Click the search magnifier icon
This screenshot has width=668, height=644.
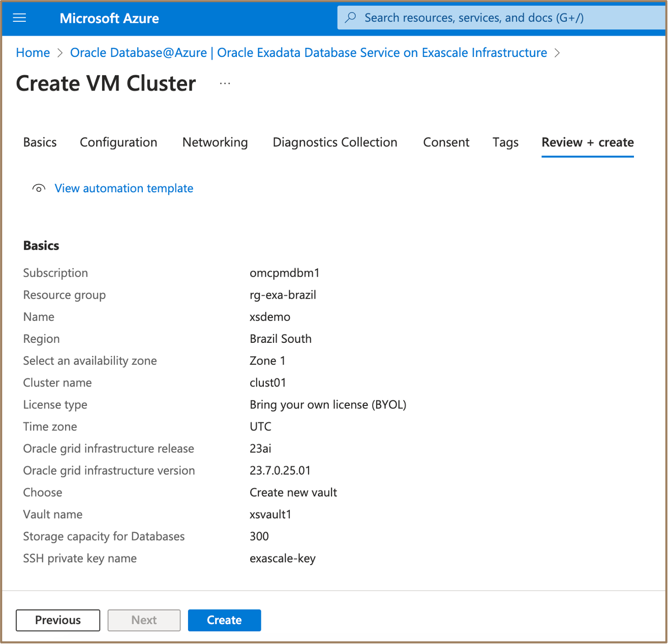(350, 18)
